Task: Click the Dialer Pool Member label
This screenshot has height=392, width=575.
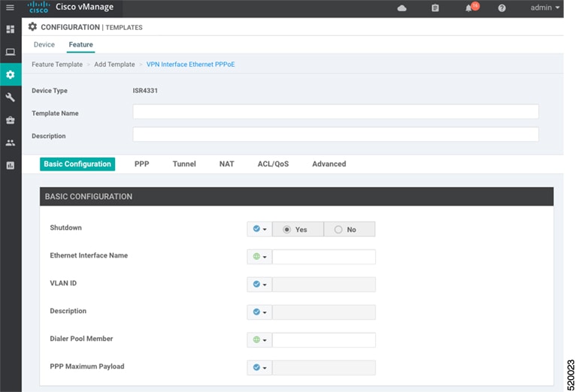Action: click(81, 339)
